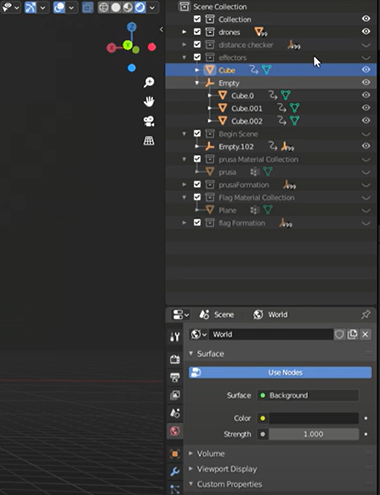Click the World name input field
This screenshot has width=380, height=495.
coord(271,334)
